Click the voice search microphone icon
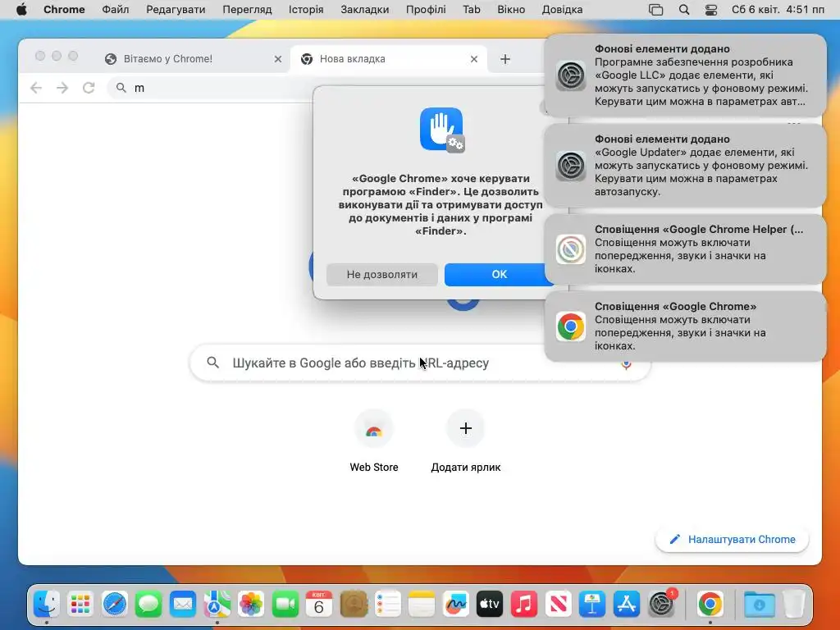Viewport: 840px width, 630px height. [x=626, y=365]
